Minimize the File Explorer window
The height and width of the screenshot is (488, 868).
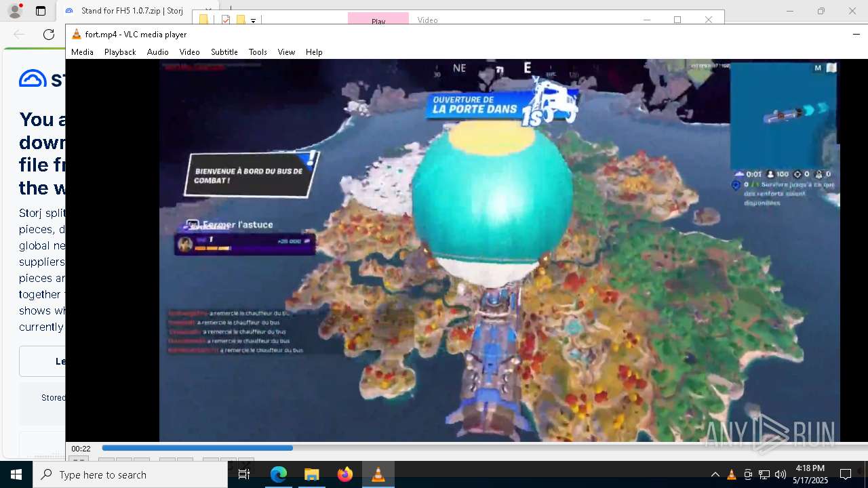pos(646,20)
